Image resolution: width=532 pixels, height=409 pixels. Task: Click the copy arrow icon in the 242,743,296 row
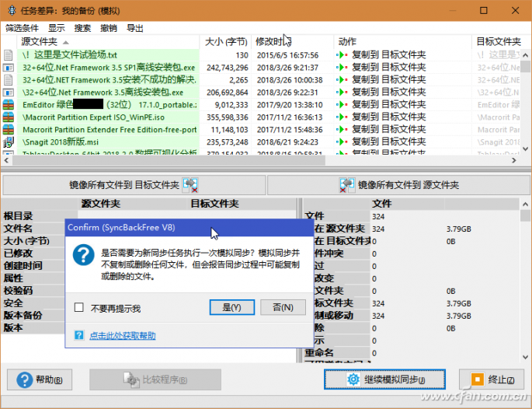coord(342,68)
